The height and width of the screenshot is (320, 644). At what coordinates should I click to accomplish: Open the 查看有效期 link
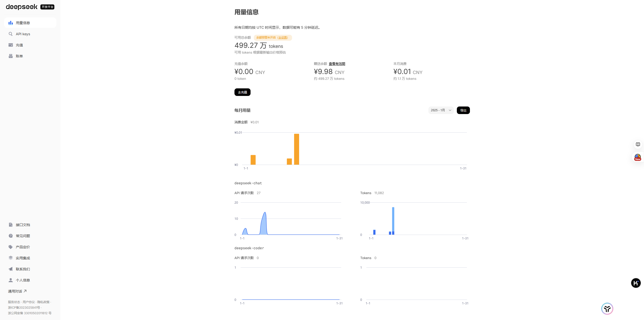(x=337, y=64)
